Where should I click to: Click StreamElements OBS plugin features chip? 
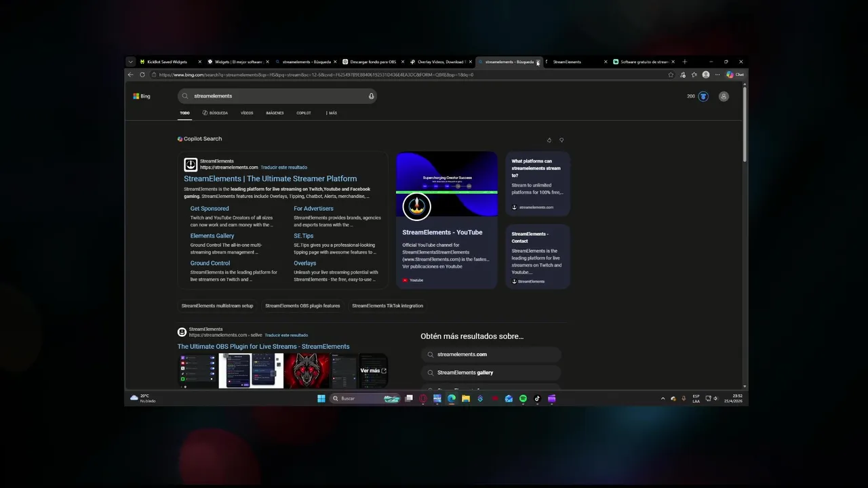tap(302, 306)
